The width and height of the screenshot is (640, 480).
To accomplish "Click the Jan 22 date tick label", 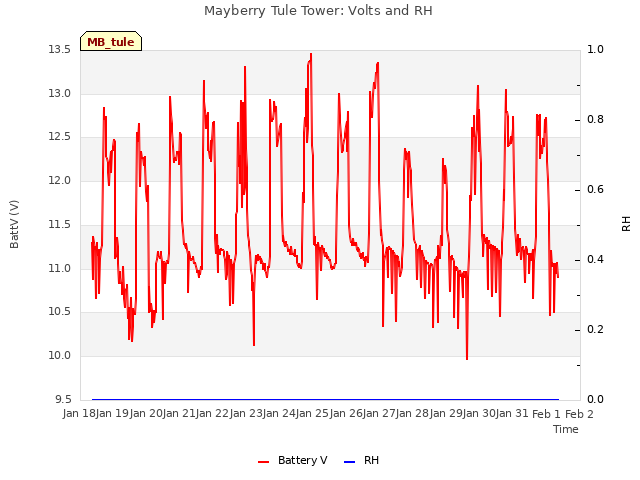I will click(212, 413).
